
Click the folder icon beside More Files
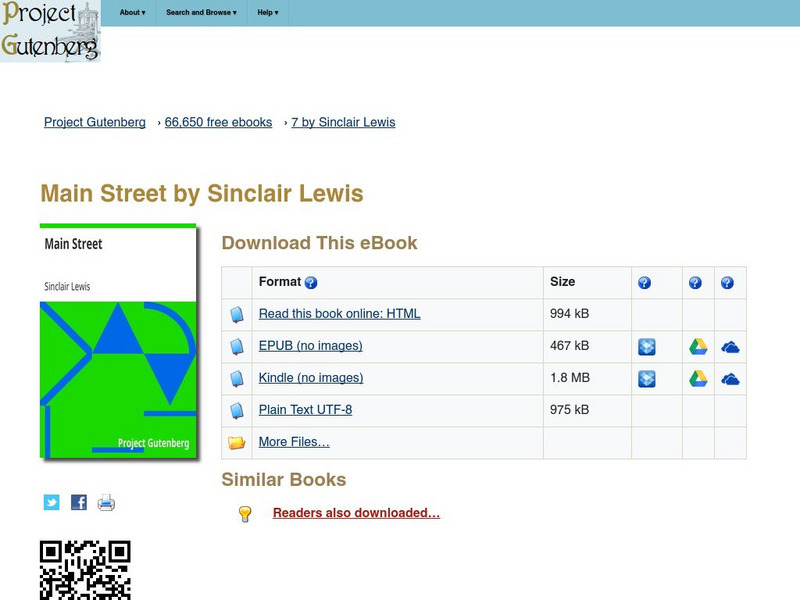pyautogui.click(x=238, y=441)
